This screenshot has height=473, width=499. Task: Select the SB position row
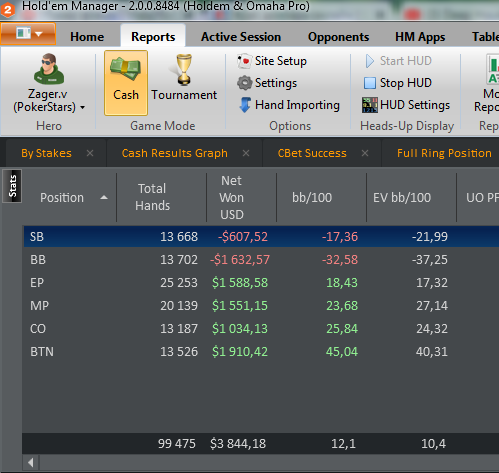261,236
